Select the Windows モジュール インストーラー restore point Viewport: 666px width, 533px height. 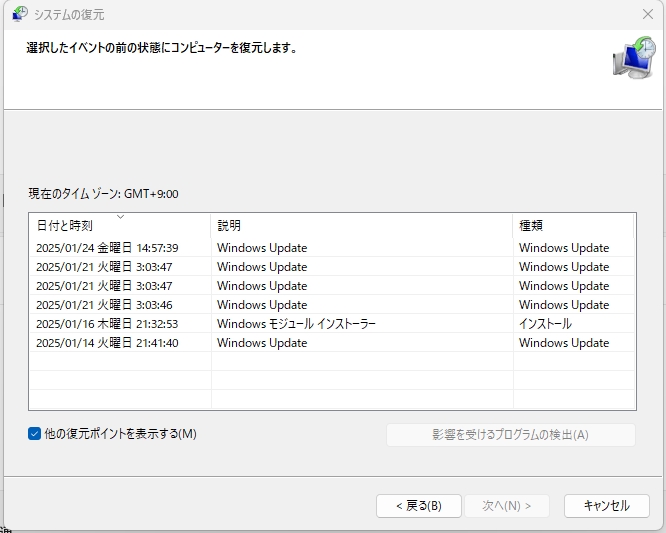[x=296, y=324]
